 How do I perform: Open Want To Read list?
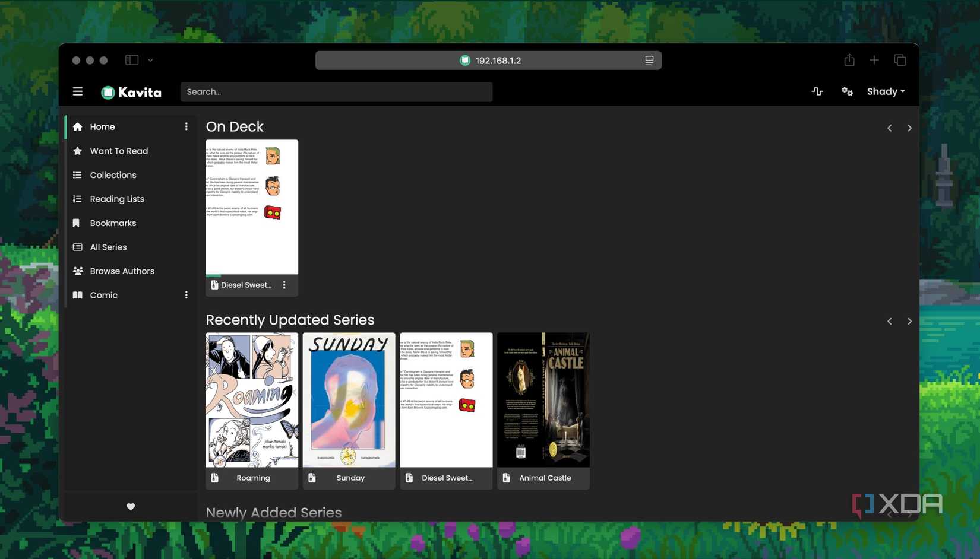coord(119,151)
